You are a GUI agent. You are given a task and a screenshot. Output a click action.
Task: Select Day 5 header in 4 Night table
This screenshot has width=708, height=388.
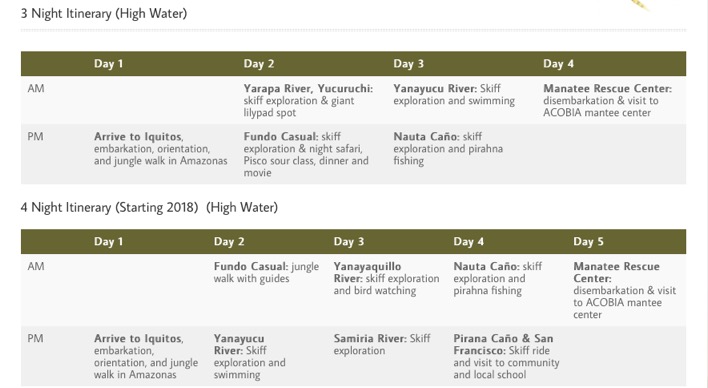(x=588, y=242)
